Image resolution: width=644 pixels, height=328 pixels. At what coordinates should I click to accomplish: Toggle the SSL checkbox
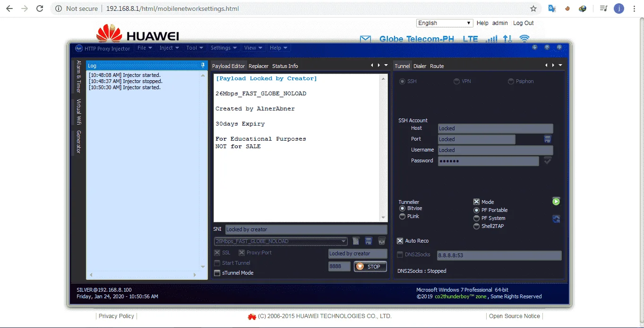[x=217, y=253]
